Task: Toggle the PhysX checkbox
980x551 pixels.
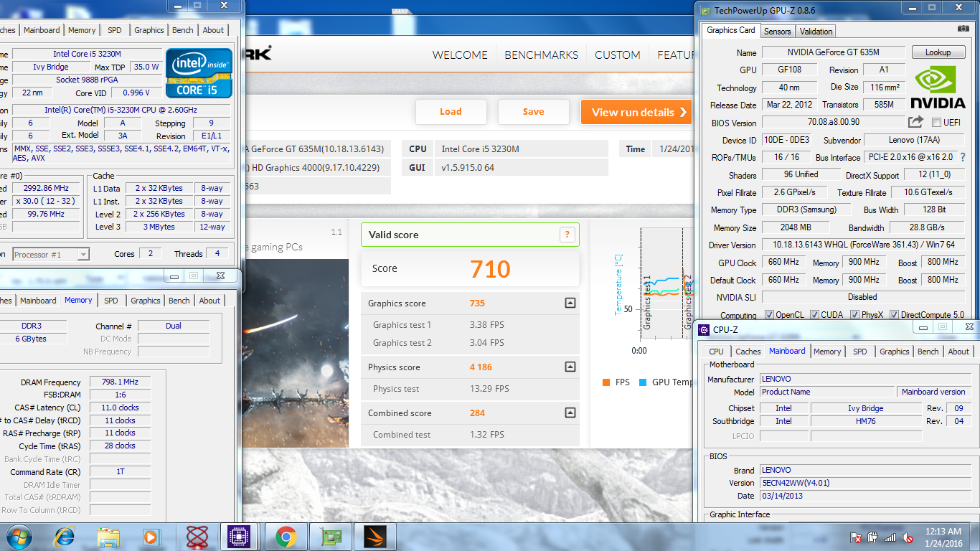Action: [854, 315]
